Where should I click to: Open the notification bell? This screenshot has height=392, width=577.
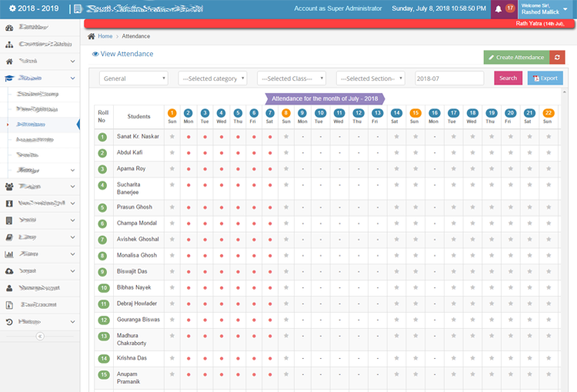[x=499, y=8]
